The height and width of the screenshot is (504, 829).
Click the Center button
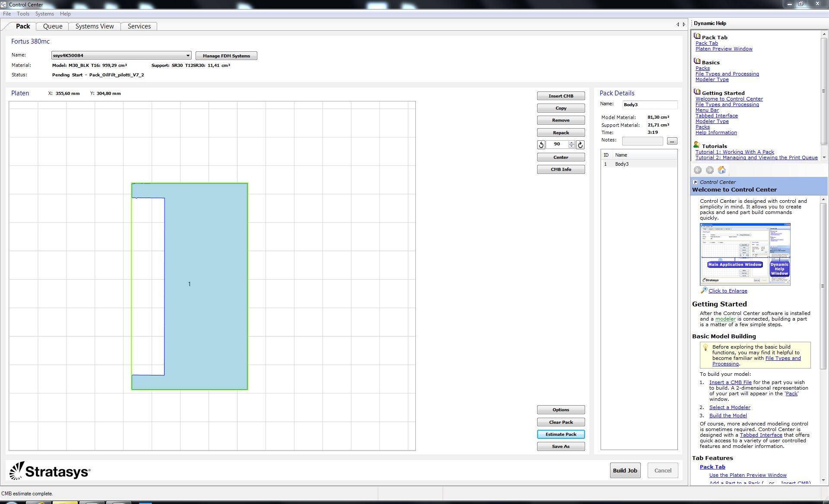(x=561, y=157)
